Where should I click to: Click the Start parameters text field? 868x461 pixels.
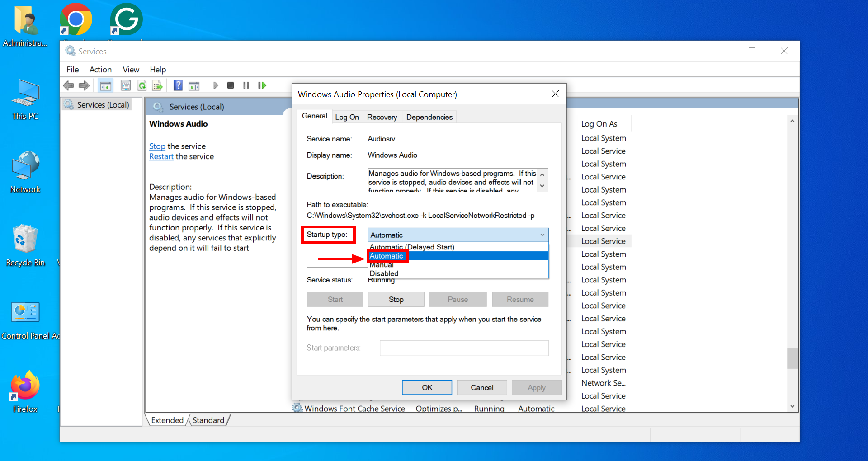click(x=464, y=348)
